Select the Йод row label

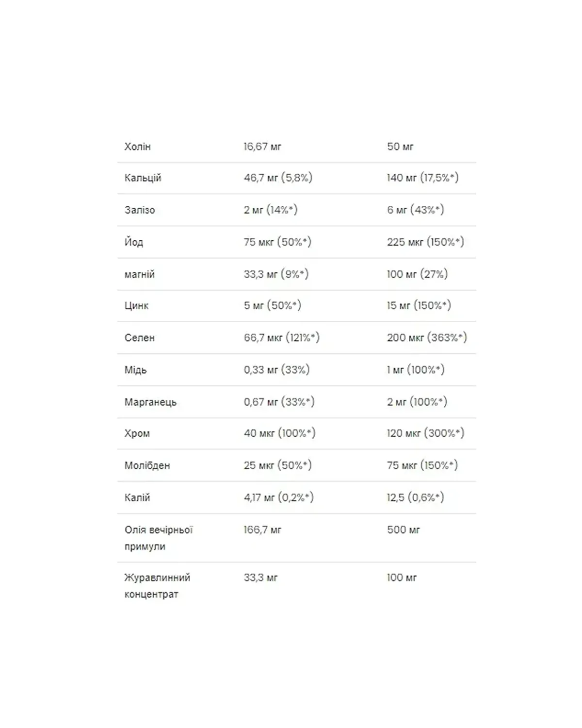pyautogui.click(x=134, y=242)
